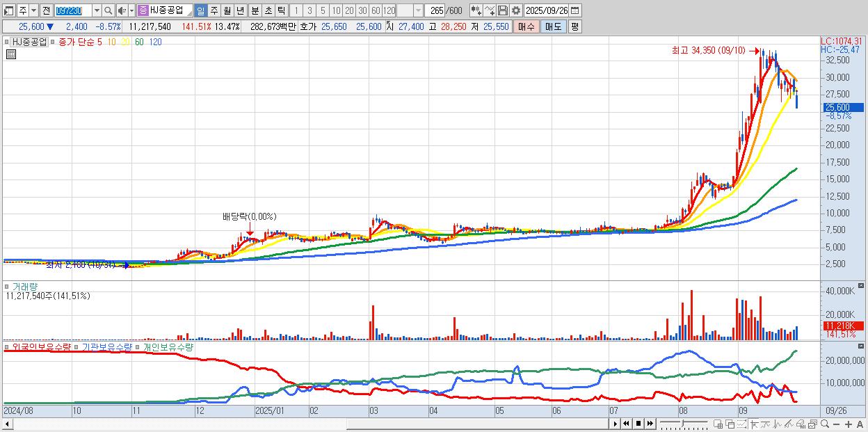Click the minus zoom-out icon at bottom right
The height and width of the screenshot is (432, 868).
click(x=836, y=424)
